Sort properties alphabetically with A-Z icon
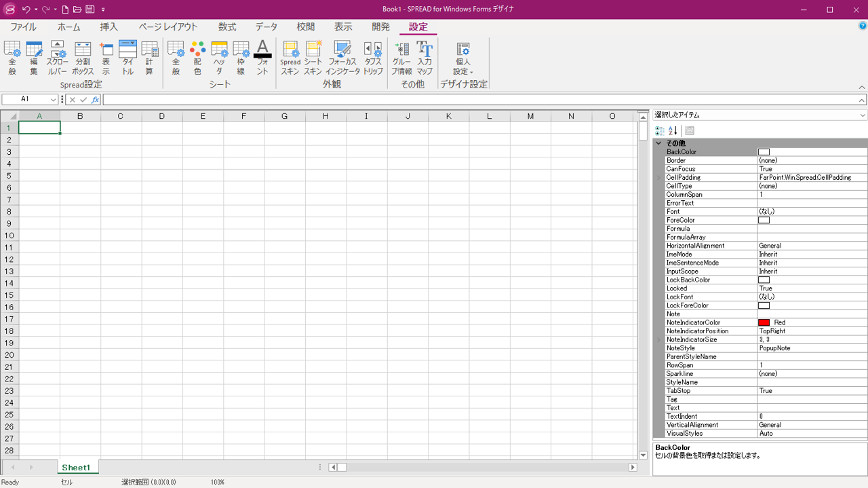This screenshot has width=868, height=488. pos(673,131)
